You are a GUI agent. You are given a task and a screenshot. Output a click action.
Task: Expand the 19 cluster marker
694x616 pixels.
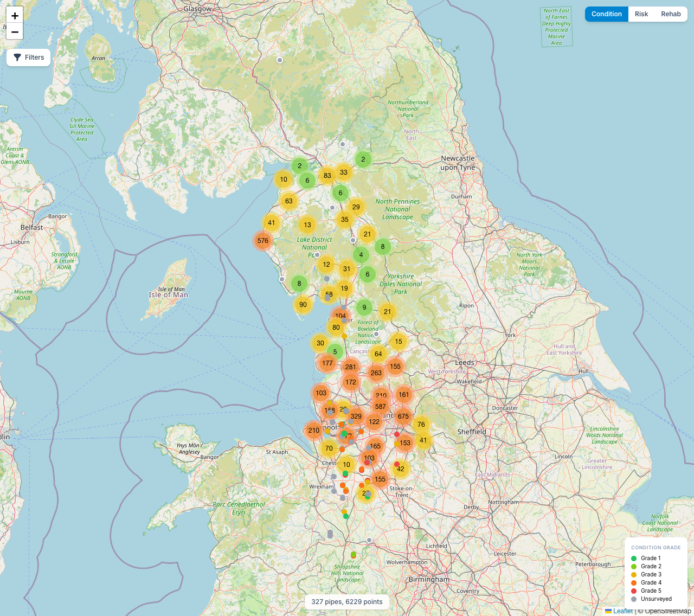coord(344,288)
